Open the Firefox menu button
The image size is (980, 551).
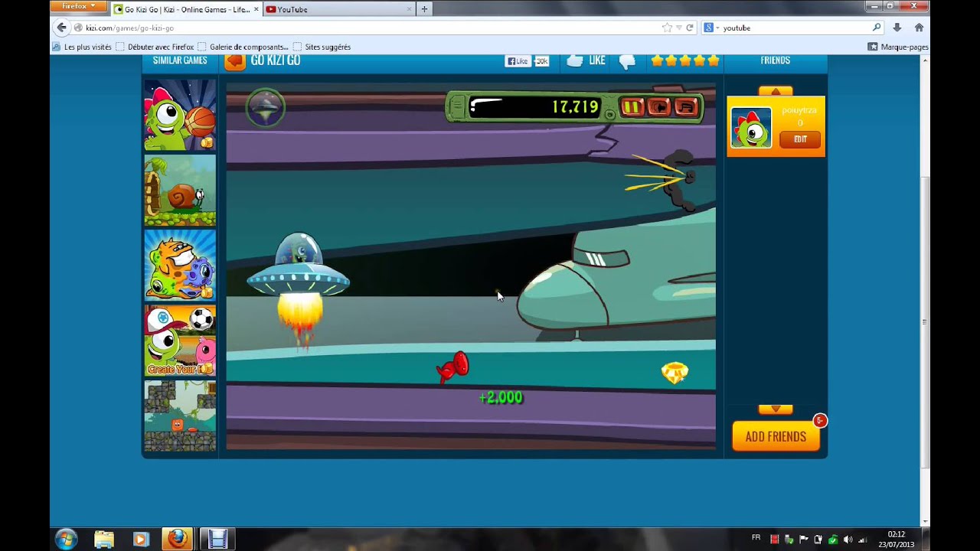(x=78, y=6)
